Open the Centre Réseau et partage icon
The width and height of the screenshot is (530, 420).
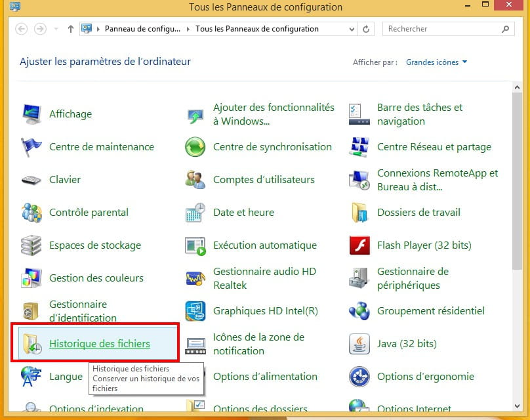[359, 147]
